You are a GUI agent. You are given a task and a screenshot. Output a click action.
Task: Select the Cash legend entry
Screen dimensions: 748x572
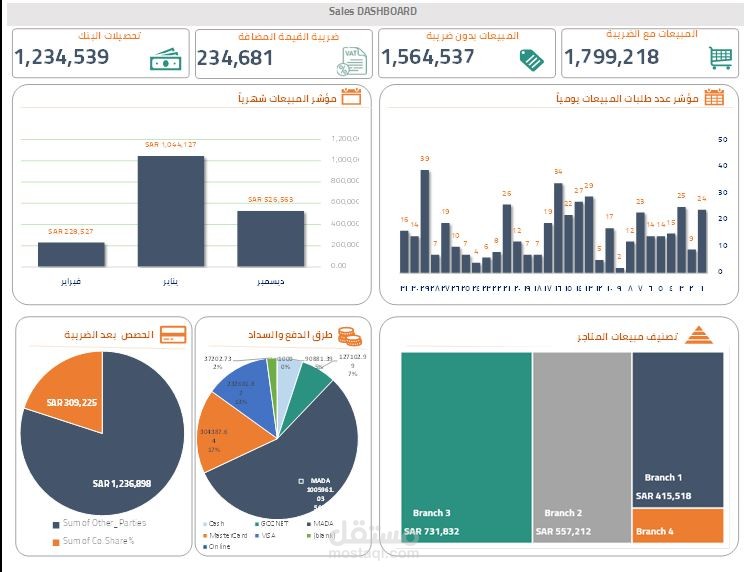point(214,523)
